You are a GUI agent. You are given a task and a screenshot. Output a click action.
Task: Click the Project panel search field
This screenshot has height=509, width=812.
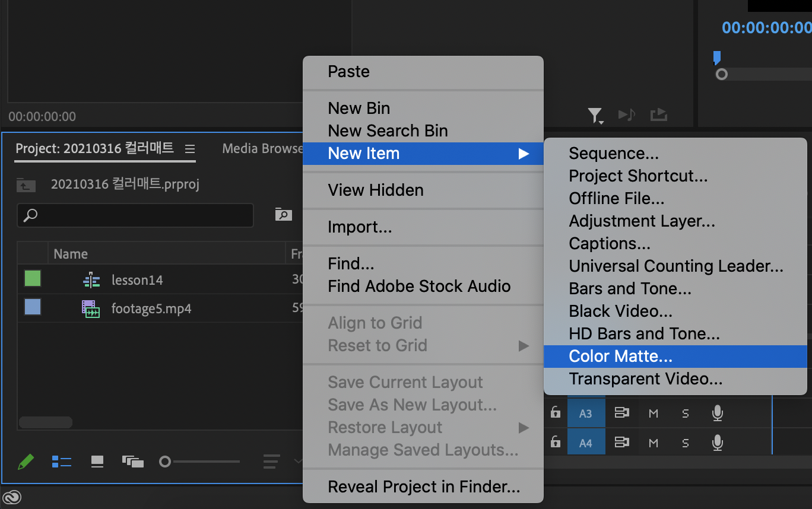[135, 215]
